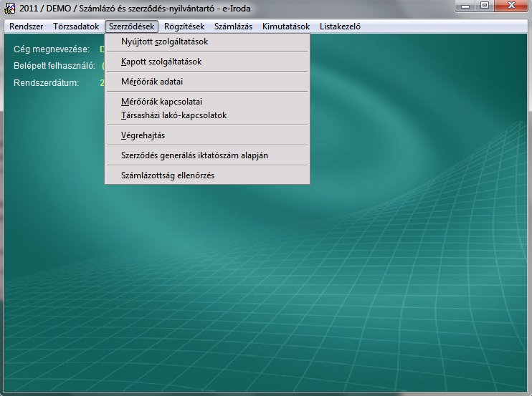Click the Cég megnevezése label

click(52, 49)
